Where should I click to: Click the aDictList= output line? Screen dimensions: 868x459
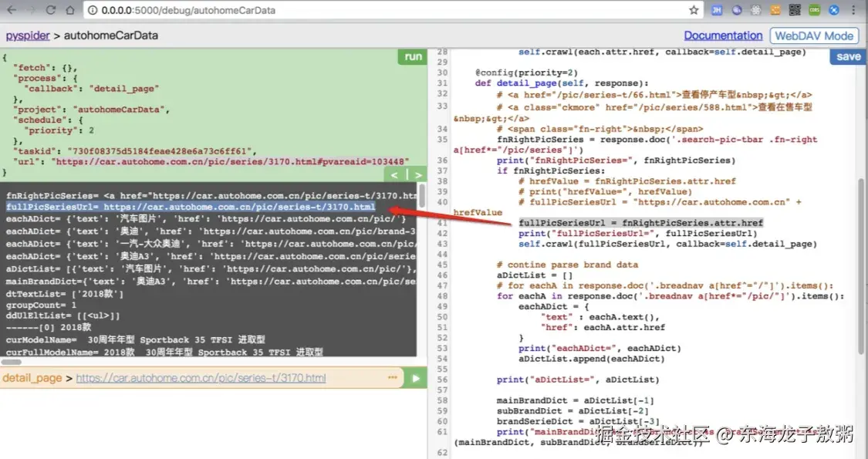[211, 269]
